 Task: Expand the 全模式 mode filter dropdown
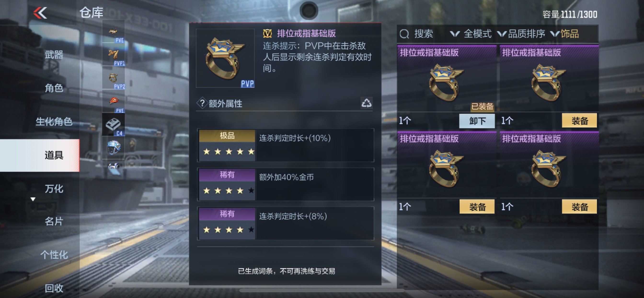pyautogui.click(x=471, y=34)
